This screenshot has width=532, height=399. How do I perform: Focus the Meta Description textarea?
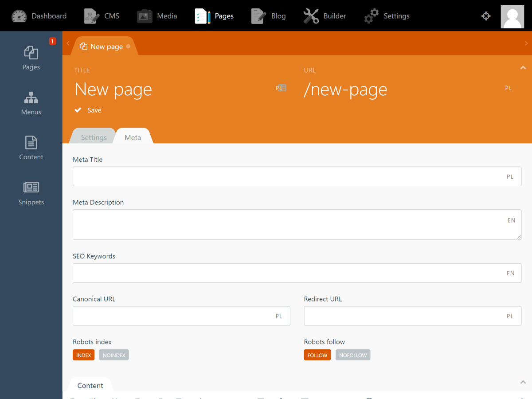point(297,225)
